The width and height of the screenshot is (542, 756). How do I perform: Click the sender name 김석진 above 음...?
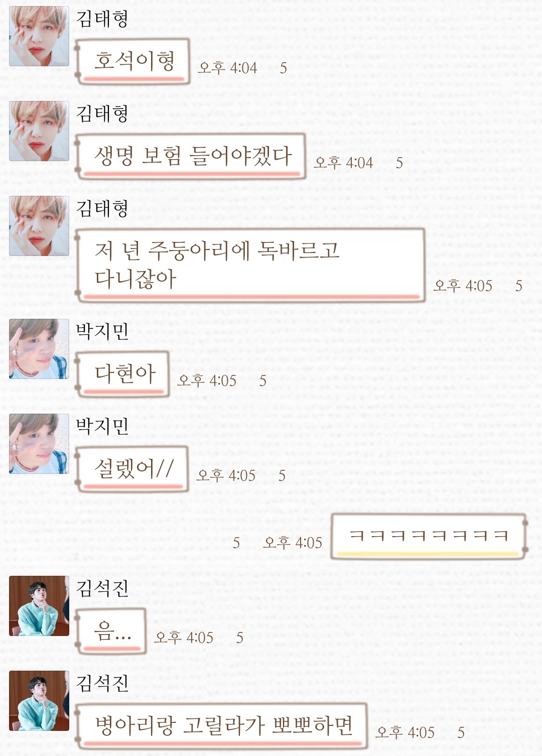click(x=102, y=588)
